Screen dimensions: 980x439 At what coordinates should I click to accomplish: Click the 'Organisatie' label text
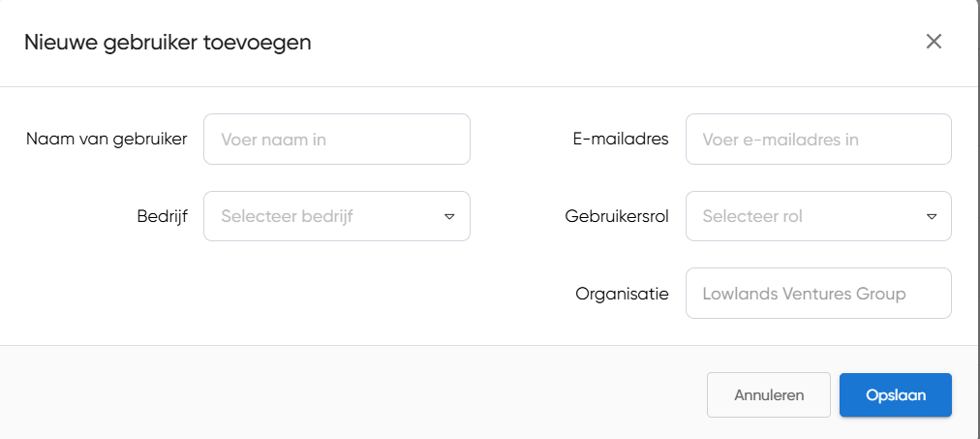[622, 293]
